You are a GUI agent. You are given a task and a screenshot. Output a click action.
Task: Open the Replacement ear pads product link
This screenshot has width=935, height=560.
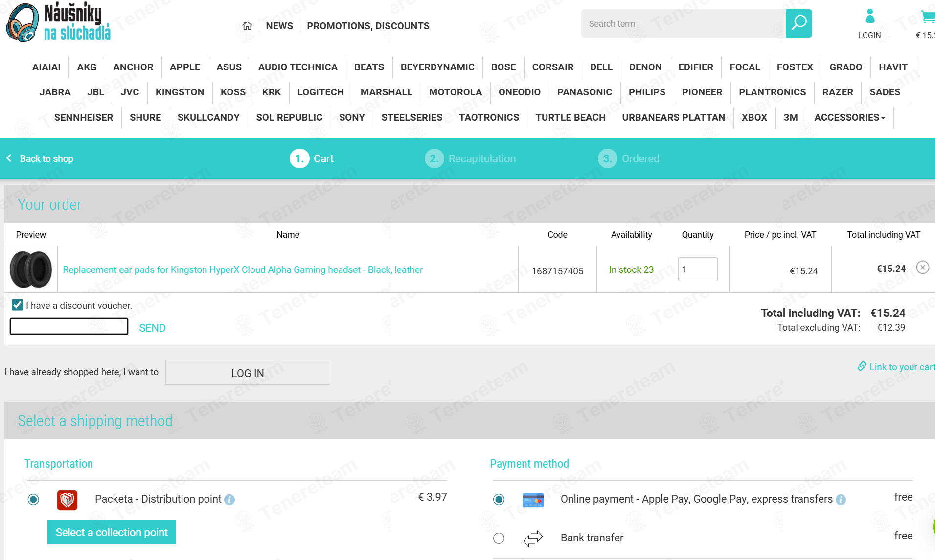243,269
